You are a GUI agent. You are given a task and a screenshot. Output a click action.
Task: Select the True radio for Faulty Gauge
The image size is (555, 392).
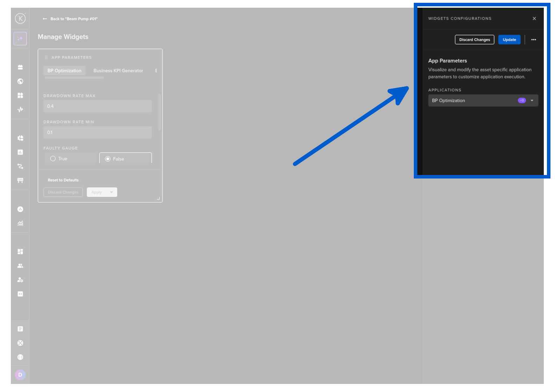coord(53,159)
